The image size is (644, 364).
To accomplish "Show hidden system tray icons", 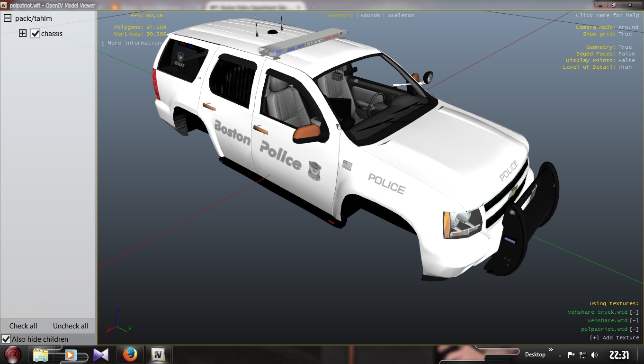I will (560, 355).
